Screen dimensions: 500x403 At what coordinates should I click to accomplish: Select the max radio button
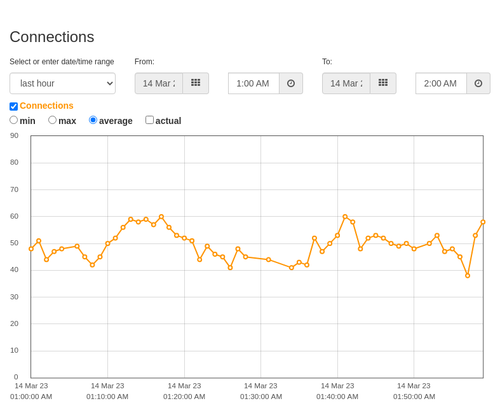pos(52,120)
